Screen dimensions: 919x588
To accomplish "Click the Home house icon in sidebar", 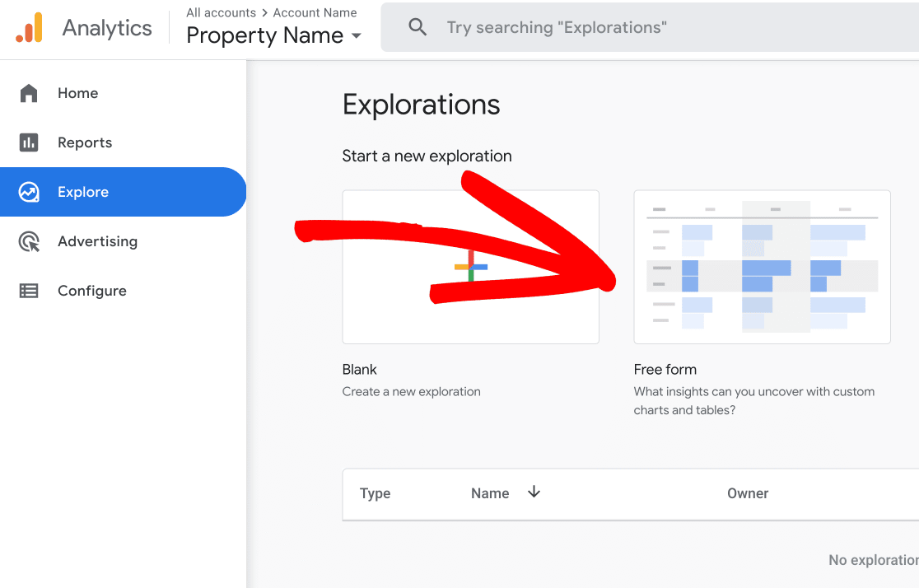I will (29, 93).
